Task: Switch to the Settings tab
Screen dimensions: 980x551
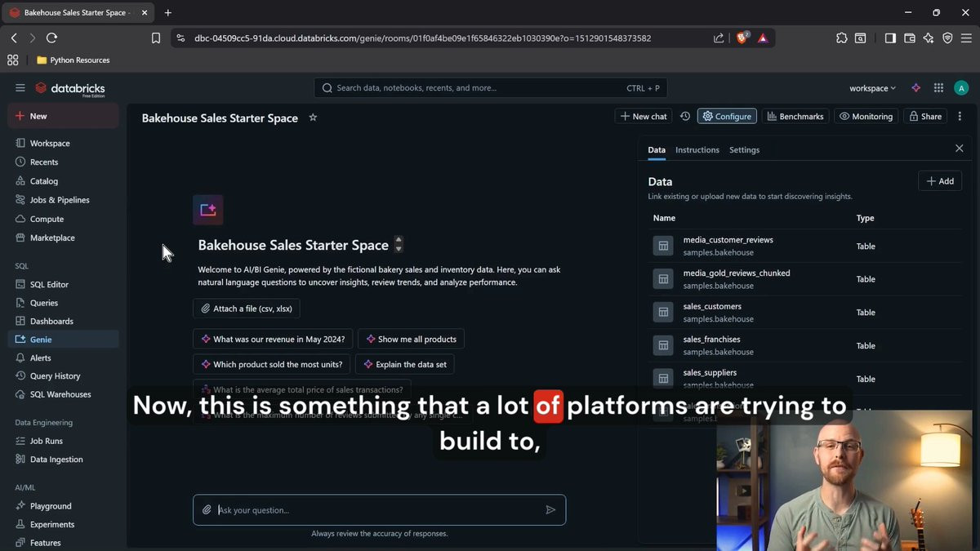Action: [744, 150]
